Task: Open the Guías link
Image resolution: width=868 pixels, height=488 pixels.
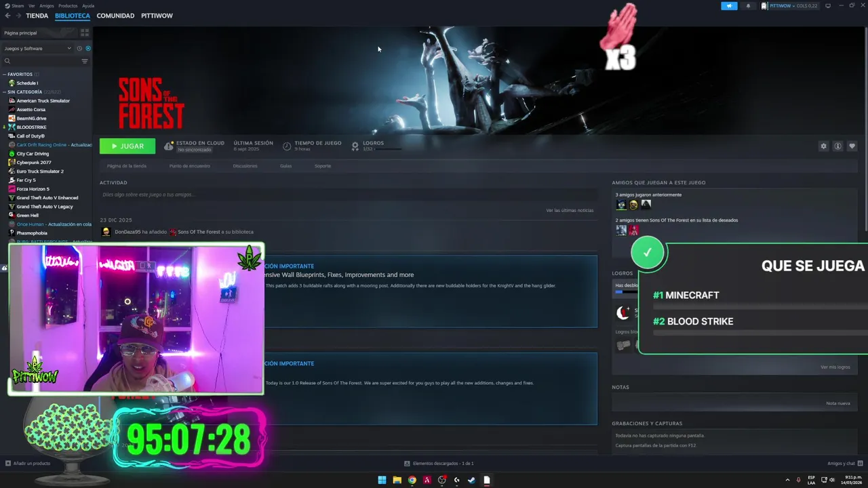Action: click(285, 166)
